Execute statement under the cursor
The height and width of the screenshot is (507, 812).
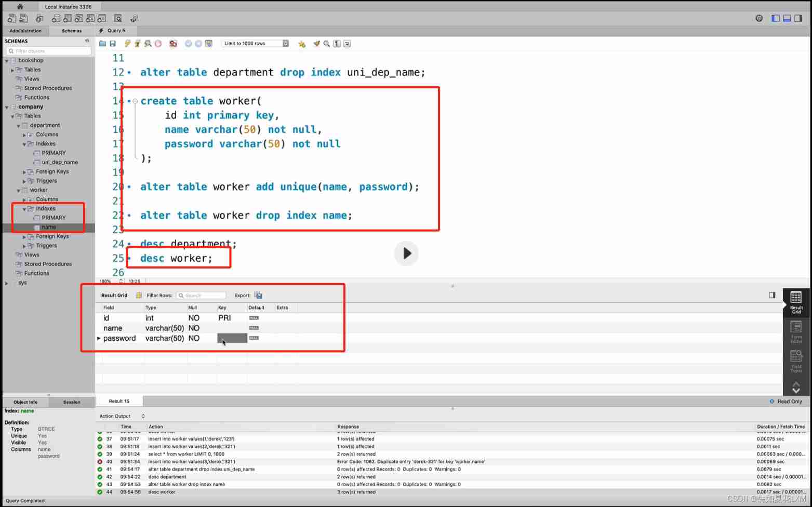(x=138, y=44)
